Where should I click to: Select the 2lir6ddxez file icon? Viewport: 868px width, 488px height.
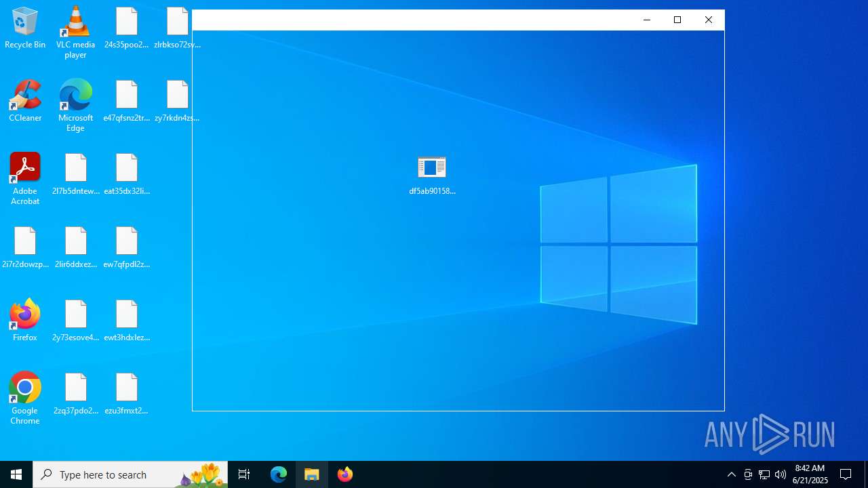pyautogui.click(x=75, y=247)
